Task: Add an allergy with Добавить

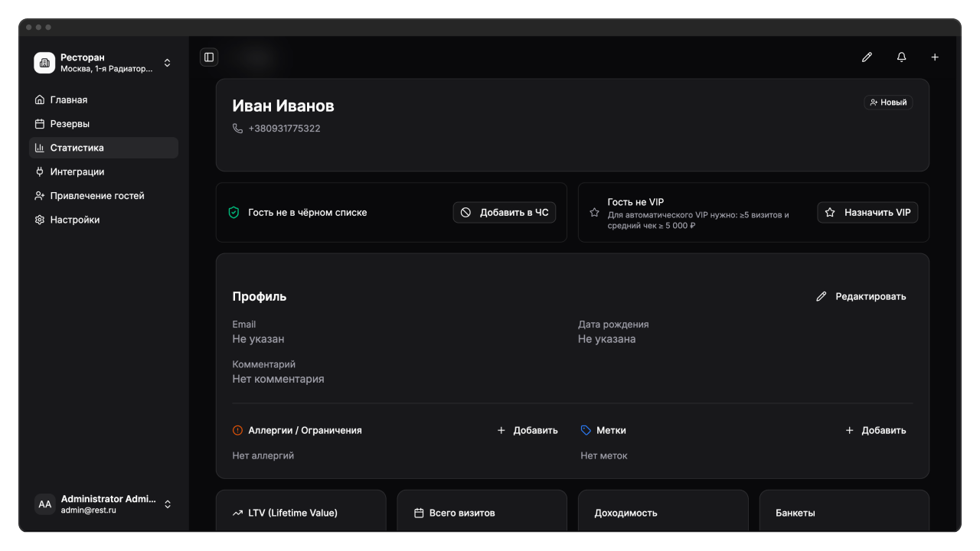Action: (528, 431)
